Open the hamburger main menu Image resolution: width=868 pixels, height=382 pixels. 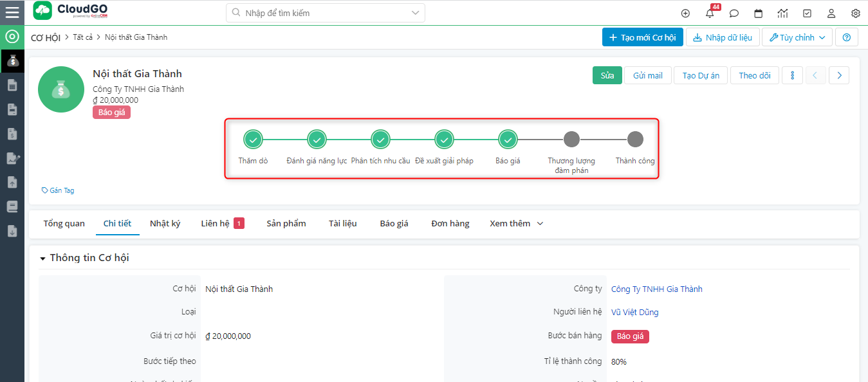click(x=12, y=12)
